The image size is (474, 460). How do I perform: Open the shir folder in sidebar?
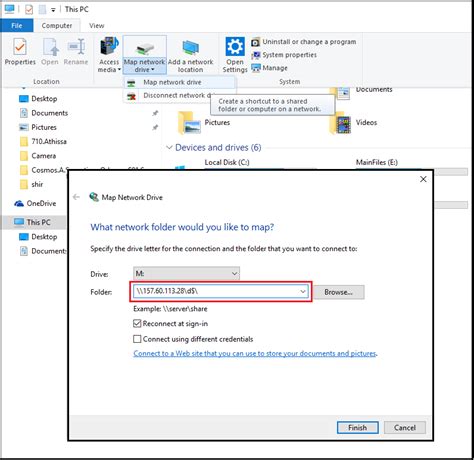point(31,184)
